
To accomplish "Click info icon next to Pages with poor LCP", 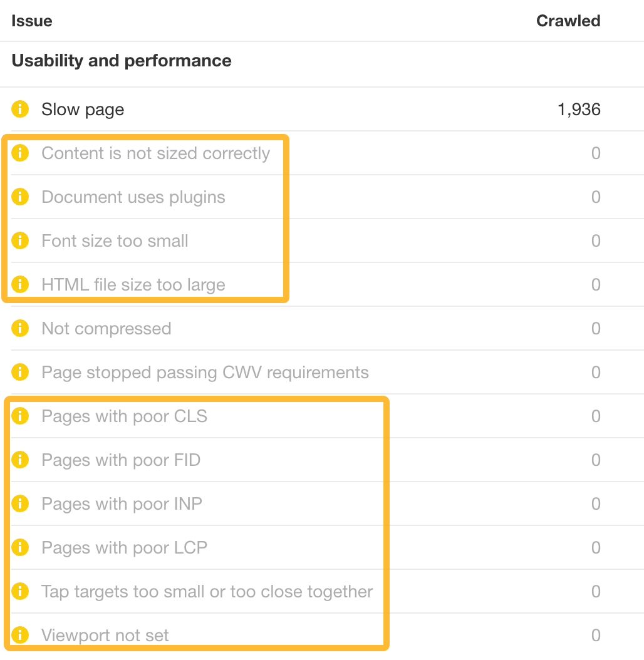I will 19,548.
